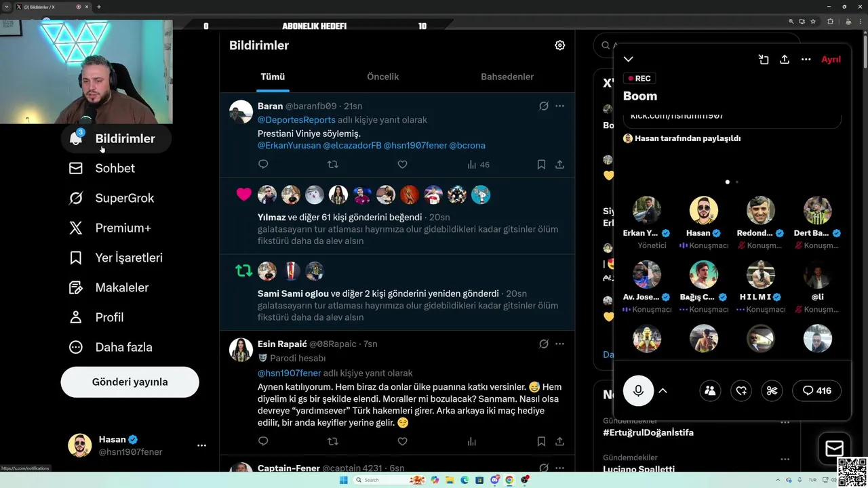Viewport: 868px width, 488px height.
Task: Click Gönderi yayınla post button
Action: coord(130,382)
